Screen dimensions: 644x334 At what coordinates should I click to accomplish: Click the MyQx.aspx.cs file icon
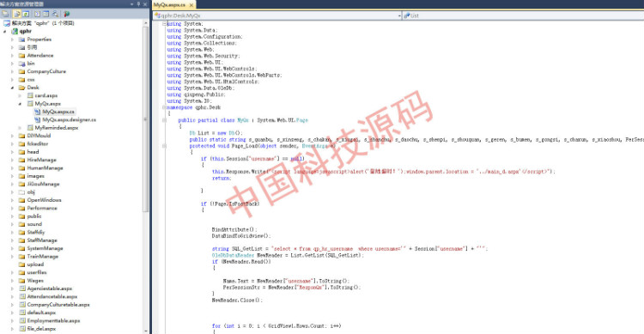click(x=38, y=112)
